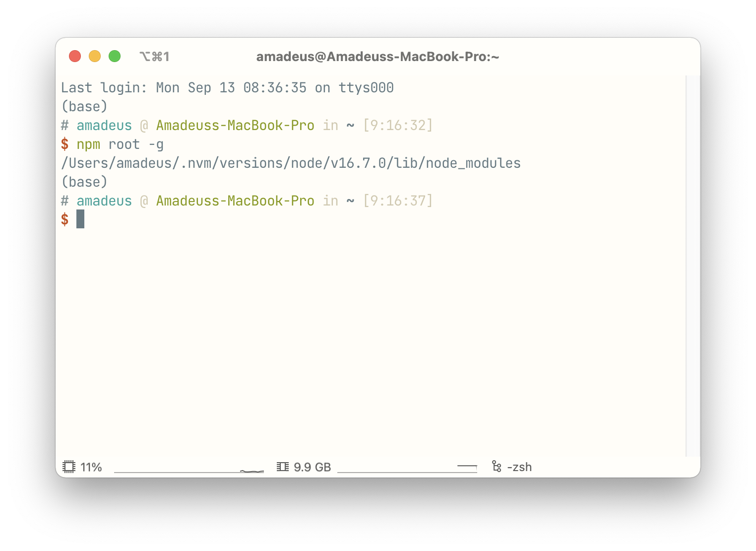Click the CPU usage sparkline graph
This screenshot has width=756, height=551.
(x=189, y=471)
